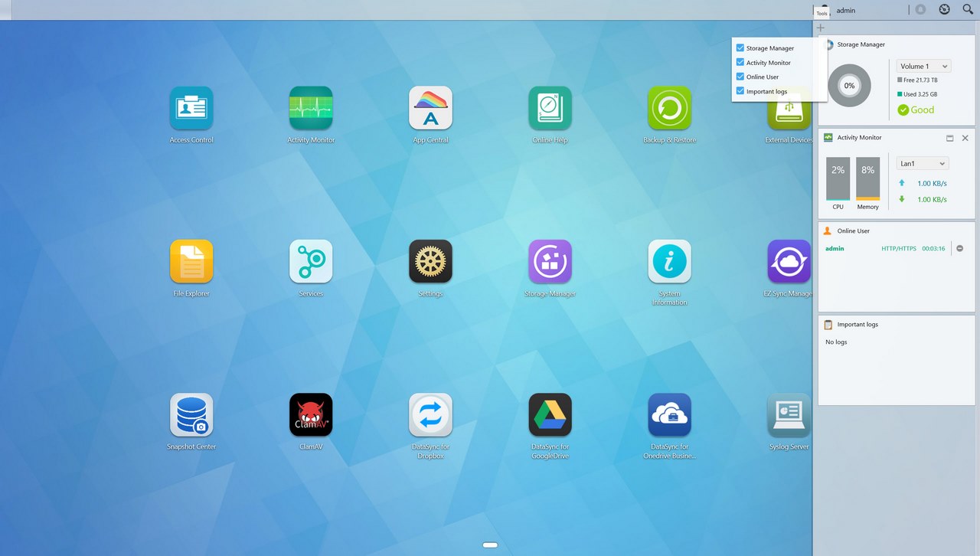Viewport: 980px width, 556px height.
Task: Click the 00:03:16 session time
Action: tap(933, 248)
